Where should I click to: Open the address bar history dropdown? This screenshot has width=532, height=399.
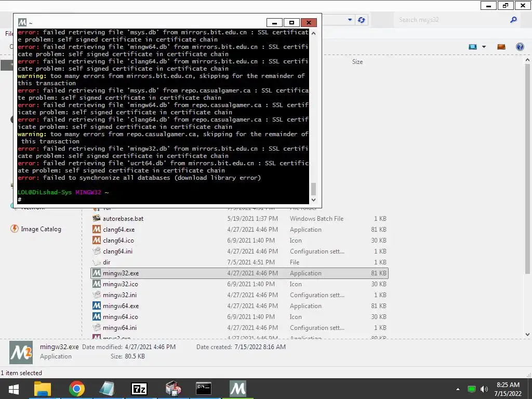(350, 20)
